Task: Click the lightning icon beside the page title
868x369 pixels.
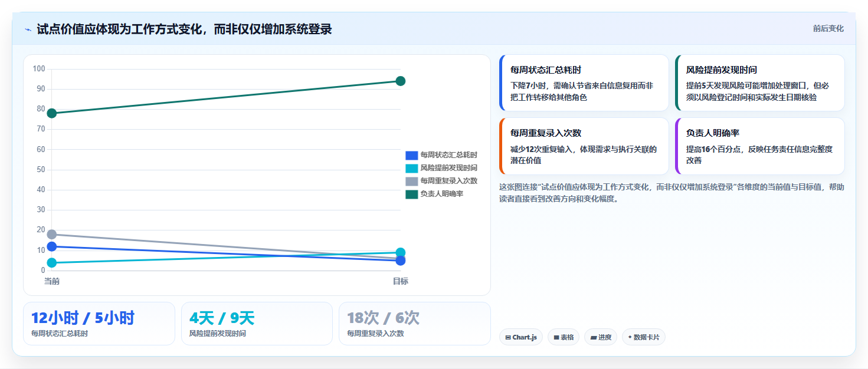Action: (x=28, y=29)
